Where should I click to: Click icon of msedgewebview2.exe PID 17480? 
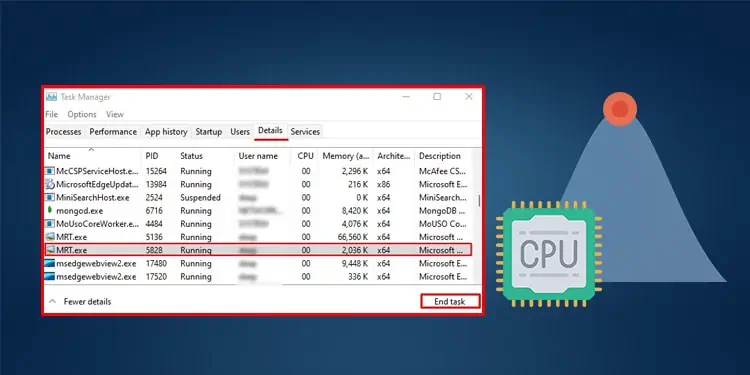[x=50, y=263]
